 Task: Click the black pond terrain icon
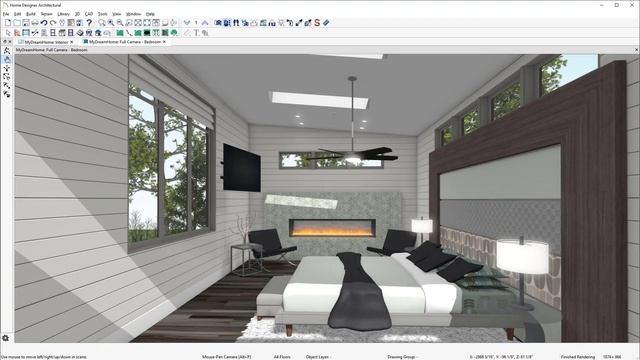pos(147,33)
